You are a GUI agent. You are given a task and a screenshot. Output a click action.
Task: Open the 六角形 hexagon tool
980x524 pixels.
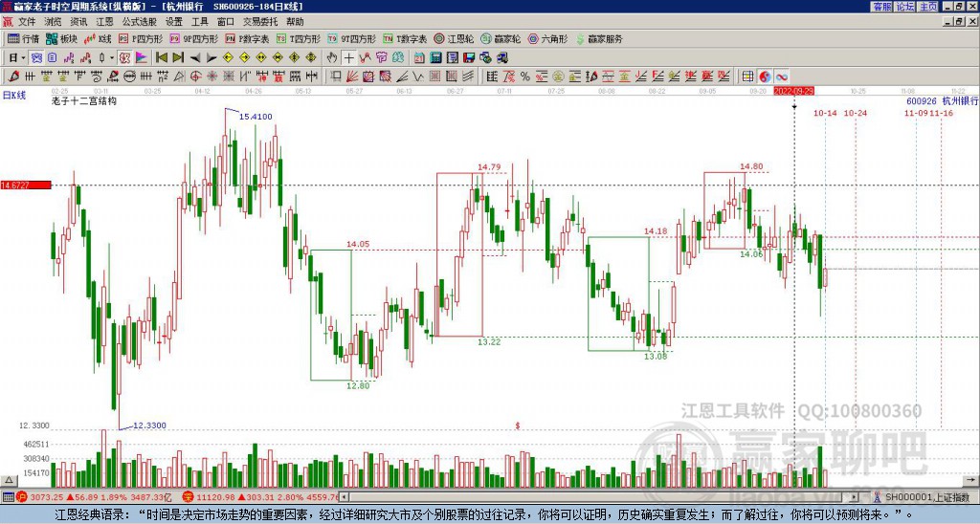coord(548,38)
